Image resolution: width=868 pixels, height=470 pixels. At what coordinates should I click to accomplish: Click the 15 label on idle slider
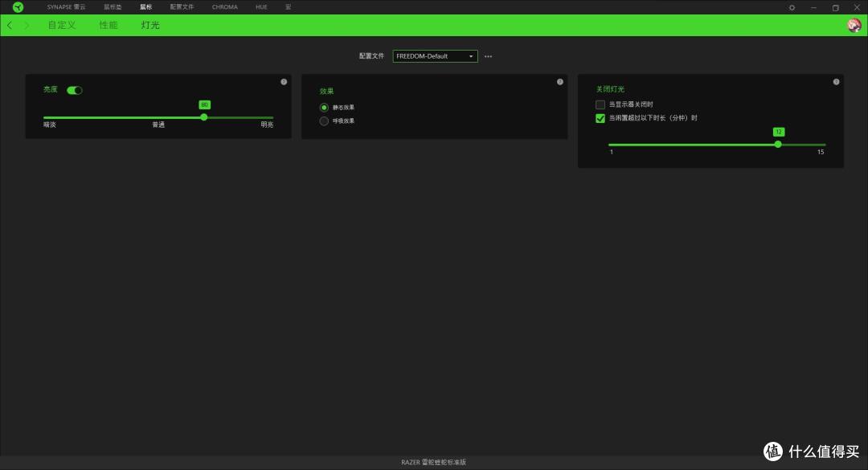pos(821,152)
